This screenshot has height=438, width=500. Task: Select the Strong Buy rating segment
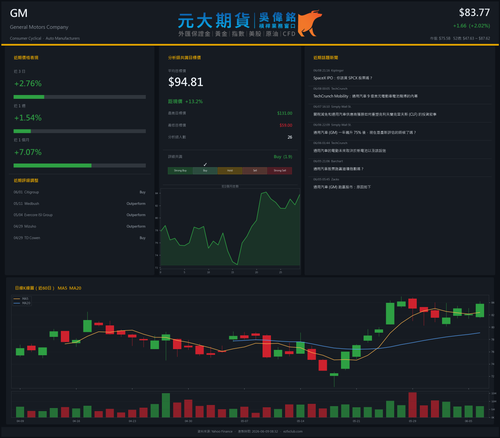(x=180, y=171)
